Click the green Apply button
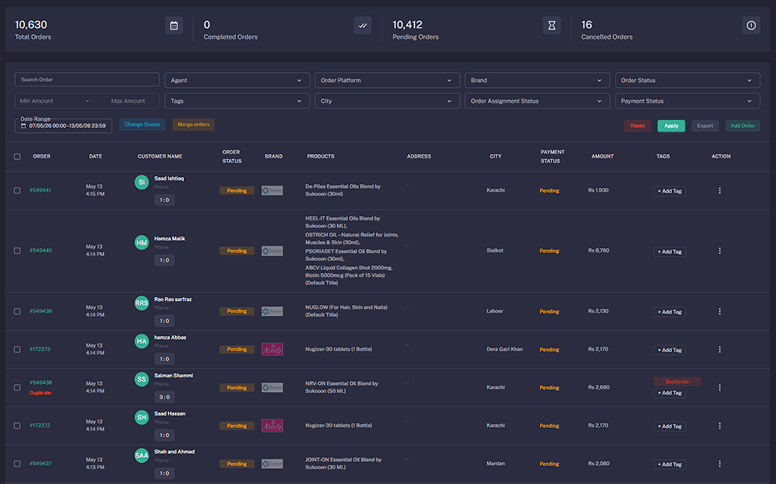The width and height of the screenshot is (776, 484). [x=671, y=126]
